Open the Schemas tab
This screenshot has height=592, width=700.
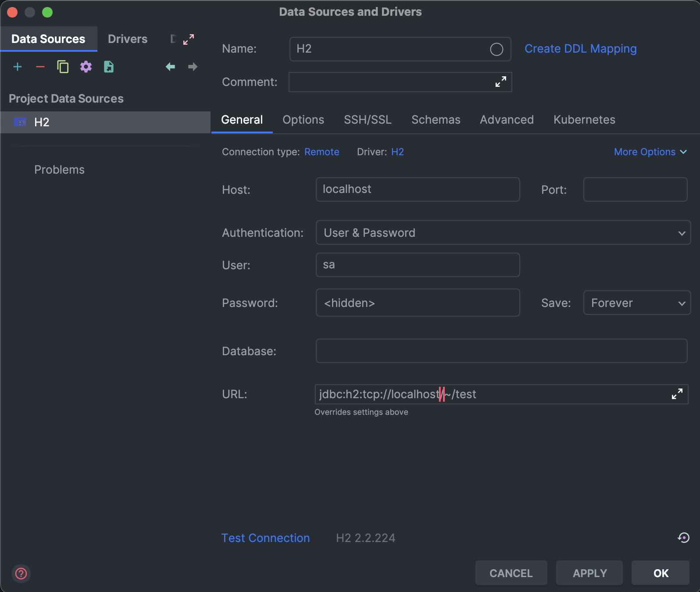coord(436,120)
